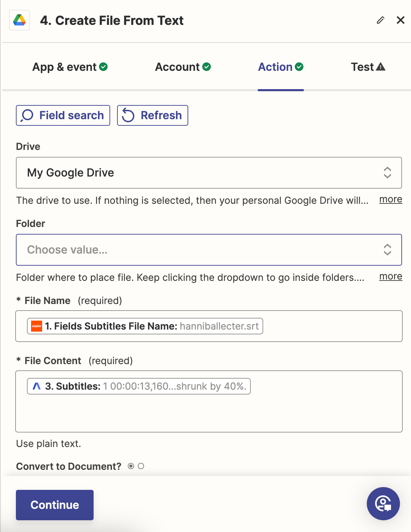Open Field search
This screenshot has width=411, height=532.
point(63,115)
